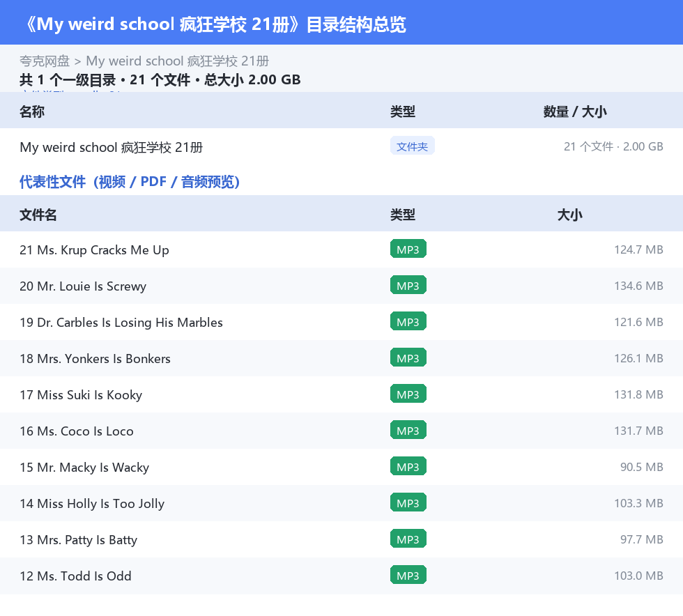The height and width of the screenshot is (616, 683).
Task: Click the 131.7 MB size value
Action: point(638,431)
